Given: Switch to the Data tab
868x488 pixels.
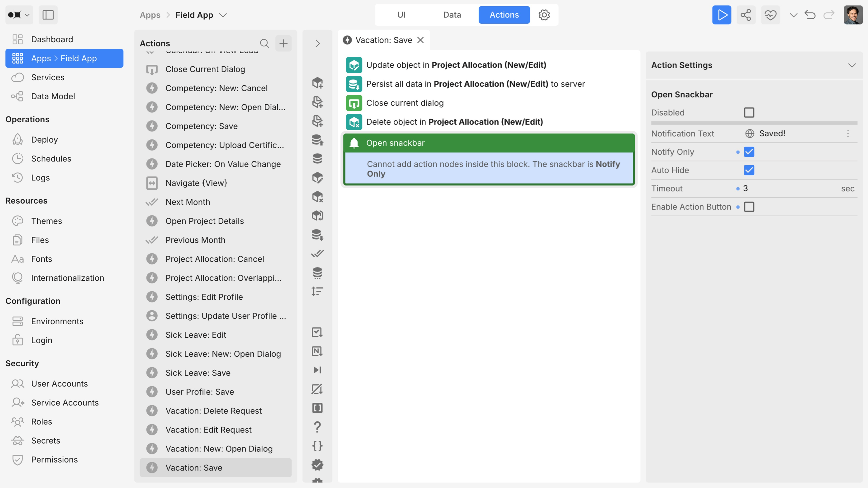Looking at the screenshot, I should coord(452,15).
